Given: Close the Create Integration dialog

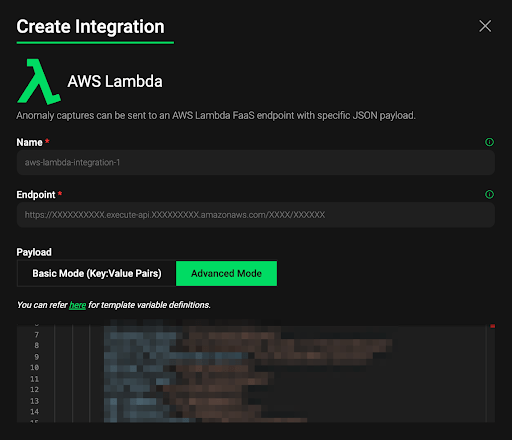Looking at the screenshot, I should 485,26.
